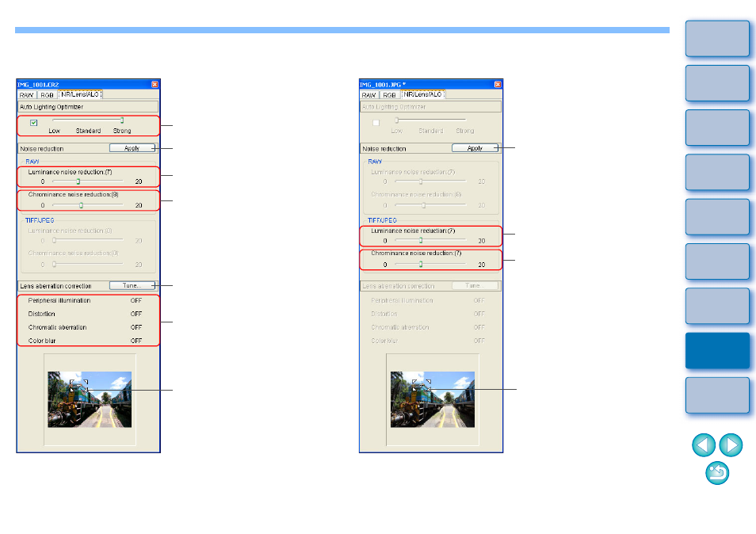This screenshot has height=534, width=756.
Task: Click 'Peripheral illumination' row in JPG palette
Action: (428, 300)
